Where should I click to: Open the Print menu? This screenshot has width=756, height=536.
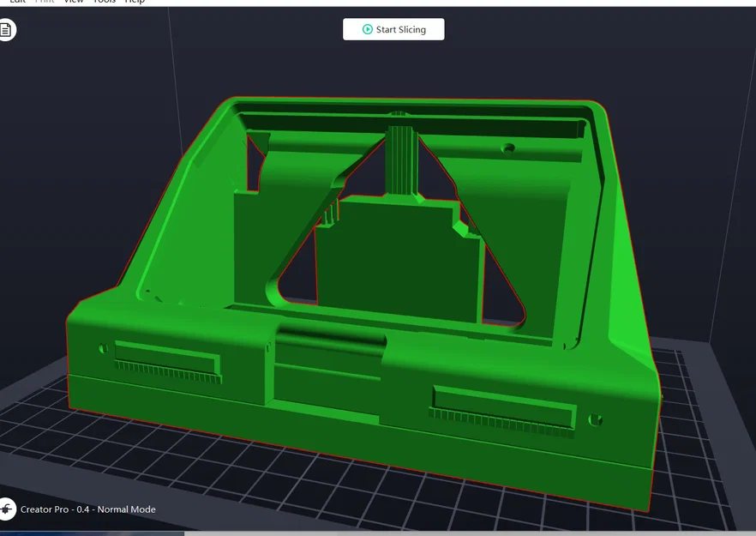[45, 2]
